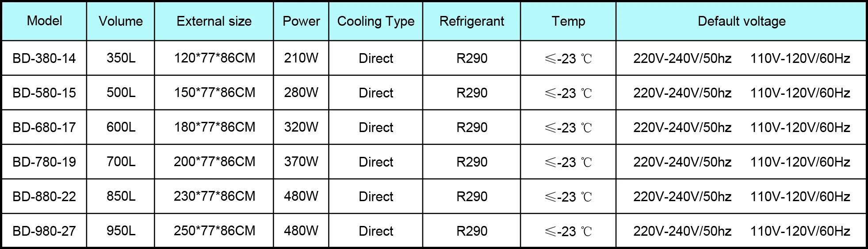Viewport: 868px width, 249px height.
Task: Click the BD-980-27 model cell
Action: coord(44,231)
